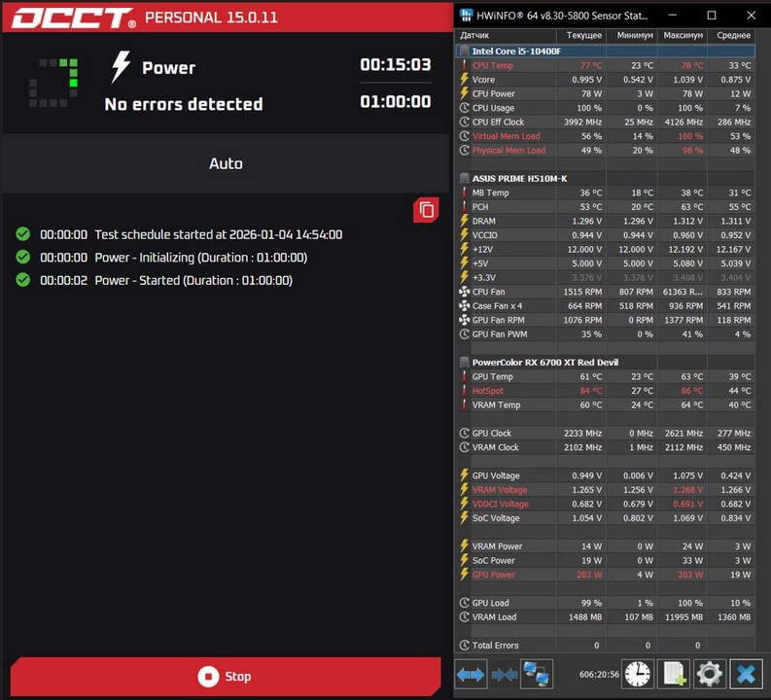771x700 pixels.
Task: Click the green check of 'Power - Started'
Action: click(22, 280)
